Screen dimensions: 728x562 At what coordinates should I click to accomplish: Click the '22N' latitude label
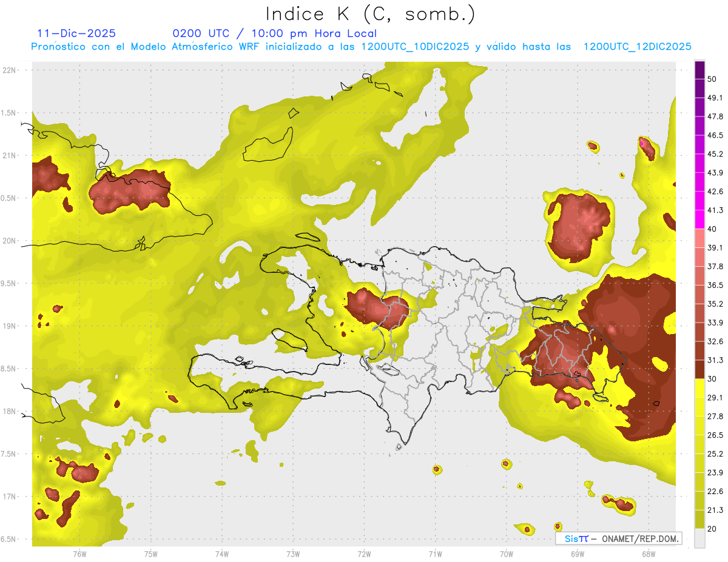(9, 70)
